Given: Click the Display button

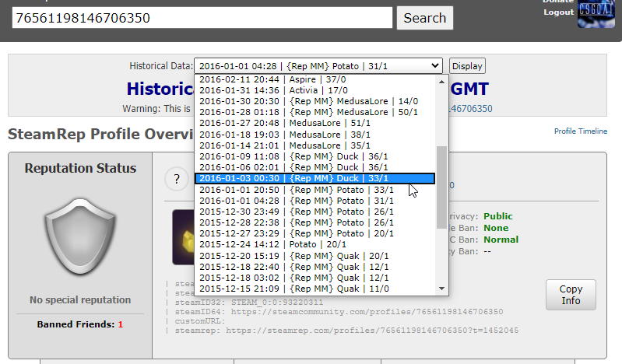Looking at the screenshot, I should coord(467,66).
